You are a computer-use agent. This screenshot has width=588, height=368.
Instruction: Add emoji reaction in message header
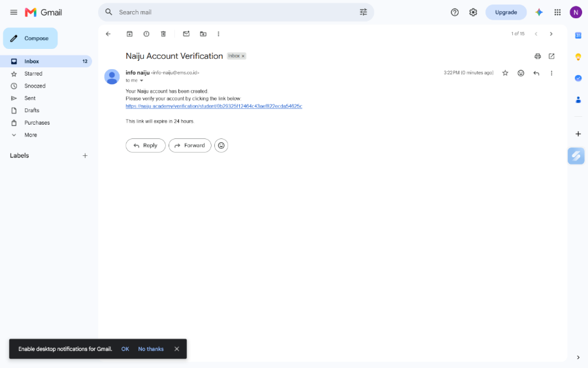[x=521, y=73]
